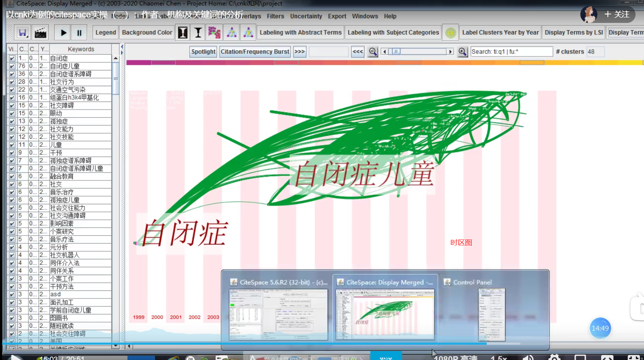This screenshot has height=360, width=644.
Task: Uncheck the 自闭症儿童 keyword checkbox
Action: pos(12,66)
